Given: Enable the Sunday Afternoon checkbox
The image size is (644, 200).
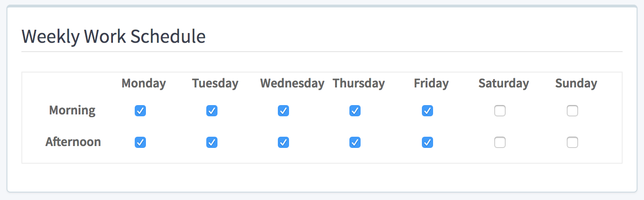Looking at the screenshot, I should [x=572, y=142].
